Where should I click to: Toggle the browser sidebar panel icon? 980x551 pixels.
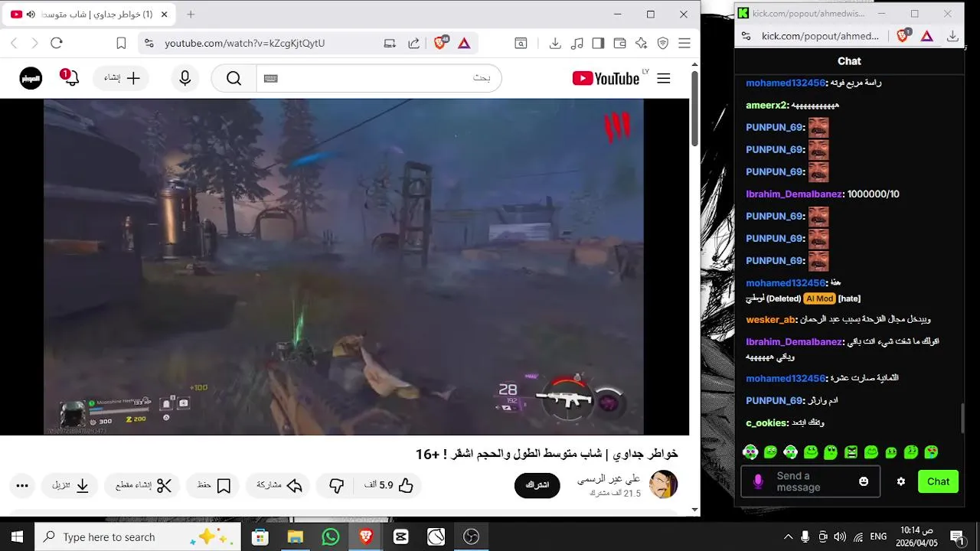[599, 44]
